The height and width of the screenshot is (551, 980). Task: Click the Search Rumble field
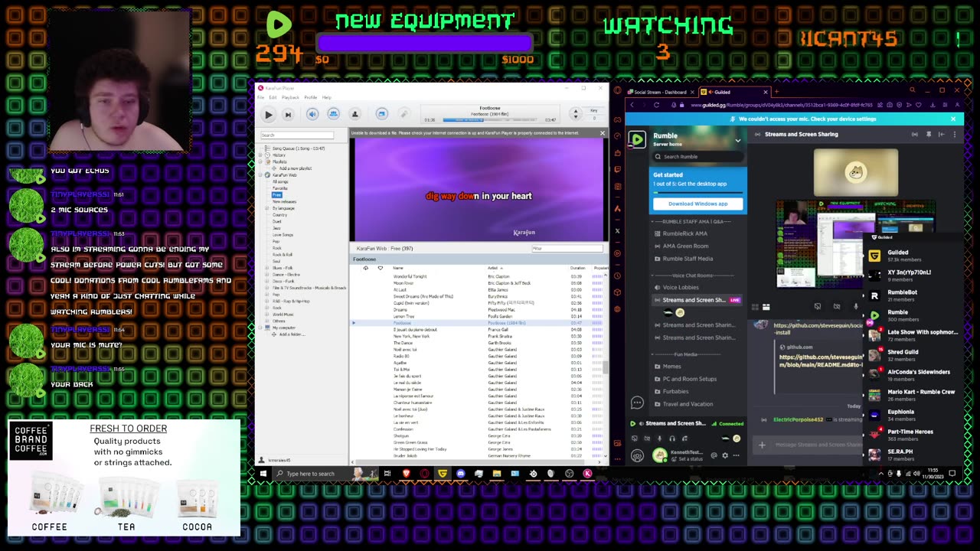pyautogui.click(x=697, y=157)
